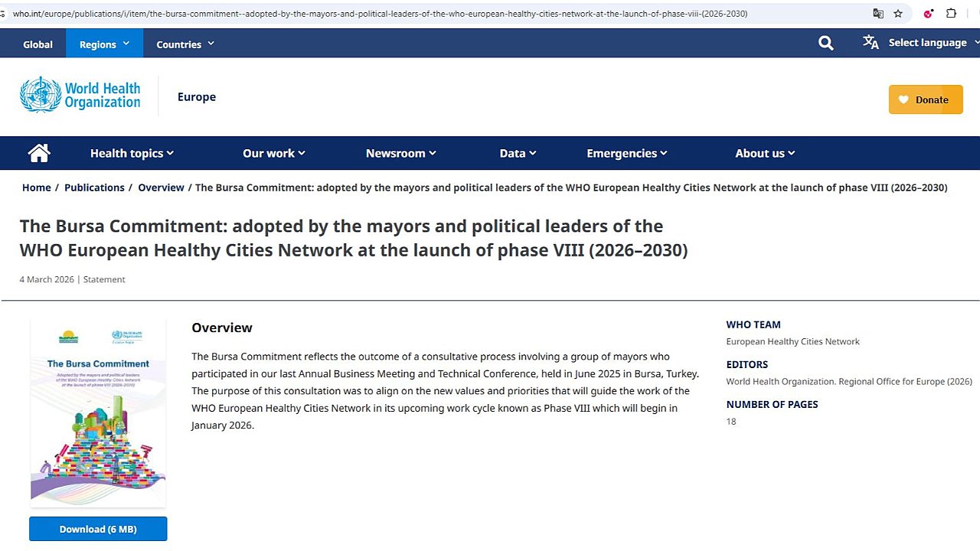Click the Google Translate icon in address bar

(x=878, y=14)
